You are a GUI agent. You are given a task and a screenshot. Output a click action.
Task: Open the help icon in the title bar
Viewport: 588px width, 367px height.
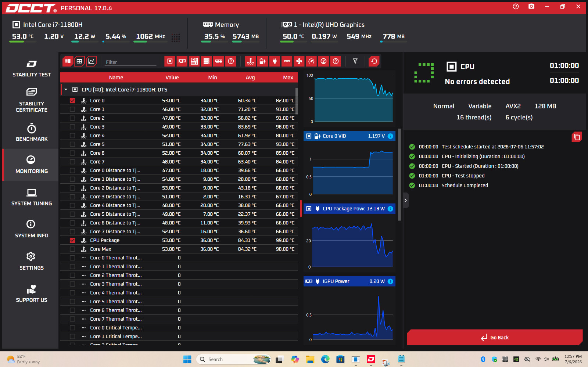[x=516, y=7]
